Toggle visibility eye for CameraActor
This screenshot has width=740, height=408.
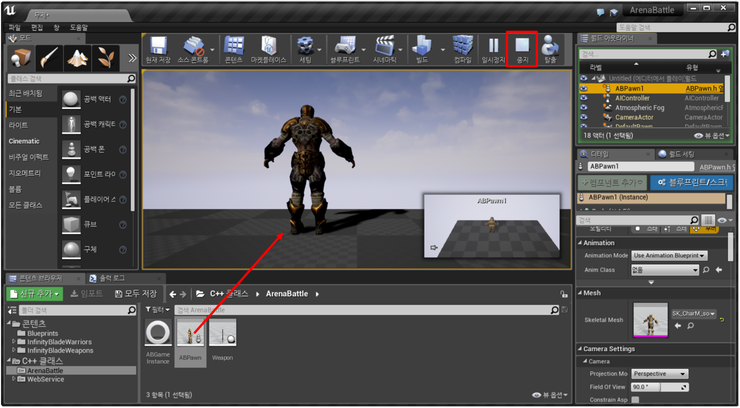click(x=584, y=117)
